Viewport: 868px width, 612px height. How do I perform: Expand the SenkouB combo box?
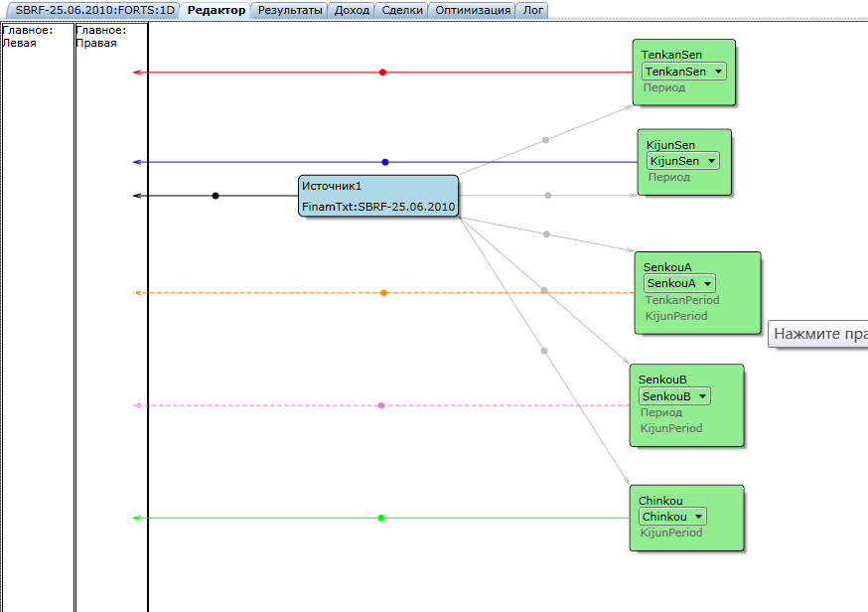tap(674, 396)
